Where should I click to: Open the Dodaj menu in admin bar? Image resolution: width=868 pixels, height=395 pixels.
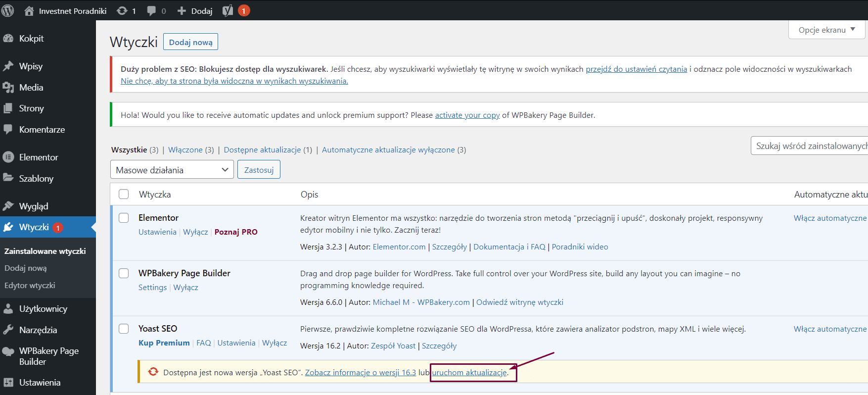195,10
